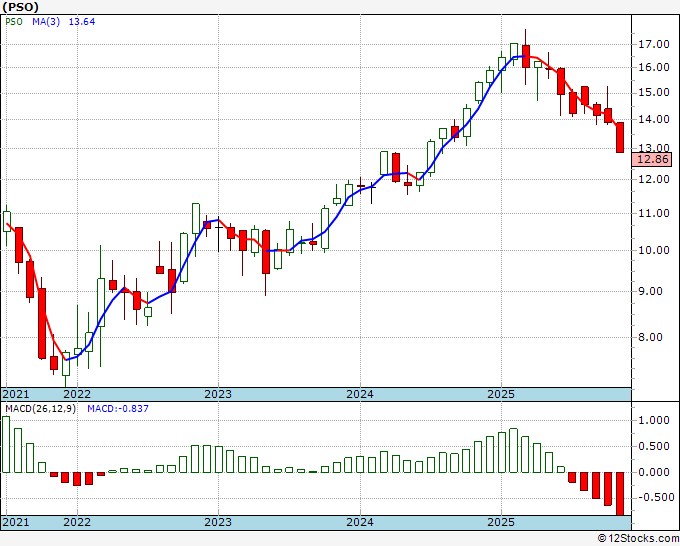The height and width of the screenshot is (546, 680).
Task: Click 2025 on the MACD timeline
Action: point(501,522)
